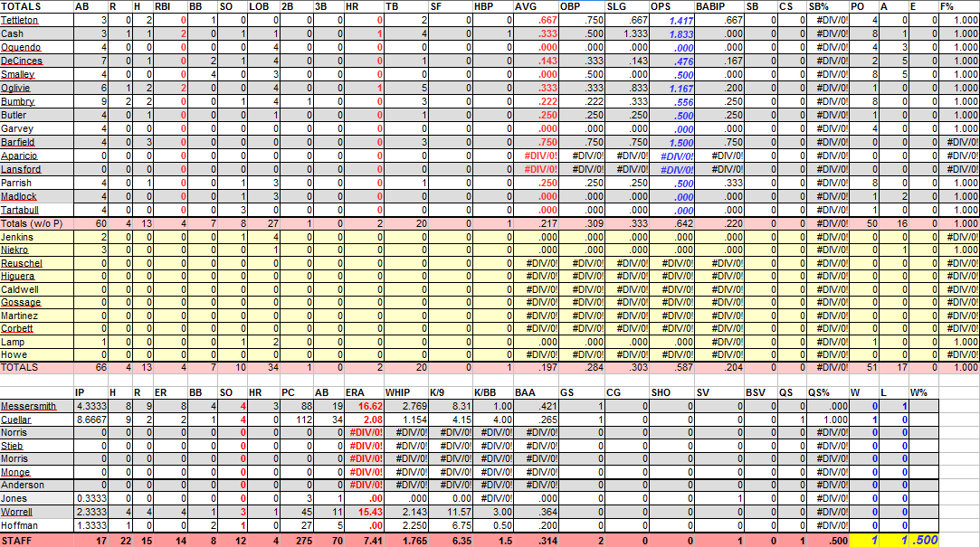Click the SLG column header
Viewport: 980px width, 547px height.
[627, 7]
